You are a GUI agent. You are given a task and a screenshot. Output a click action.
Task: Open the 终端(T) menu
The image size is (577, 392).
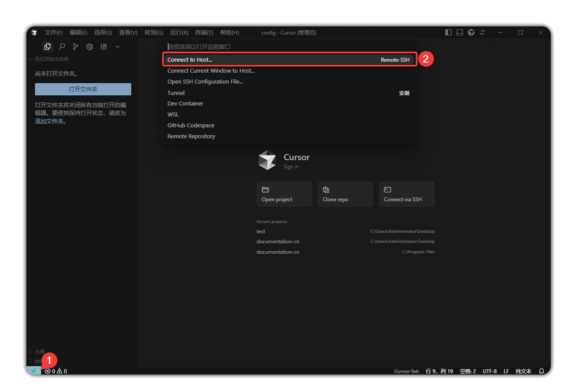pyautogui.click(x=204, y=33)
